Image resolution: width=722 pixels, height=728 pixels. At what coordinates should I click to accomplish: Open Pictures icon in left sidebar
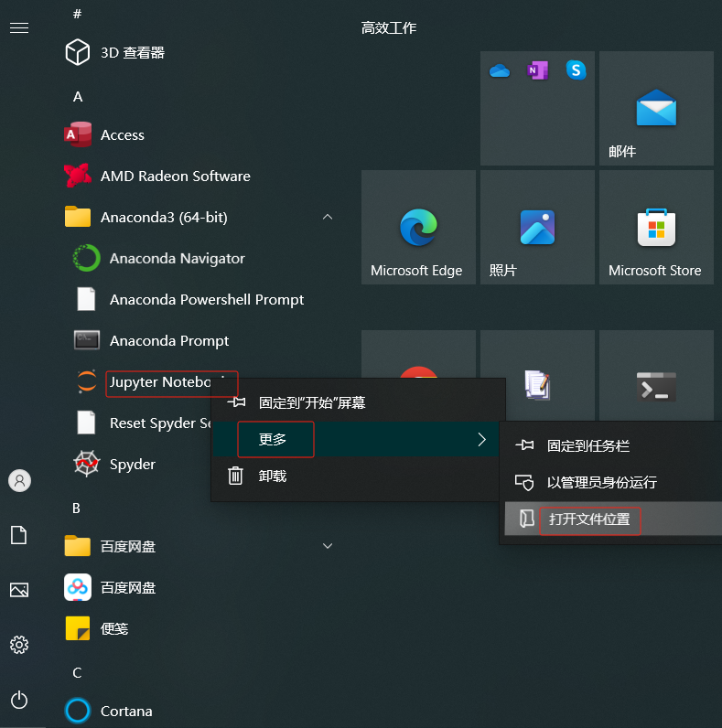point(19,590)
